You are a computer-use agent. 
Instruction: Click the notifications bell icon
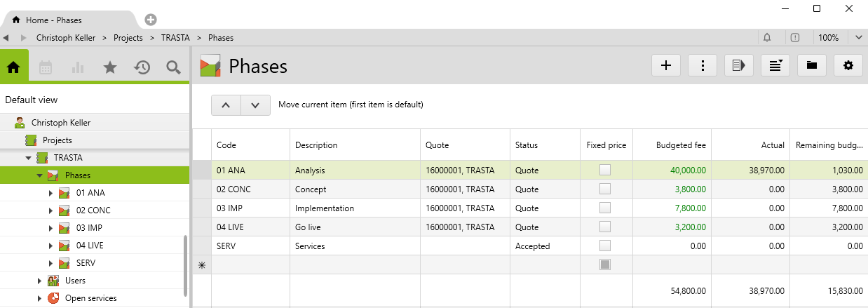point(767,37)
